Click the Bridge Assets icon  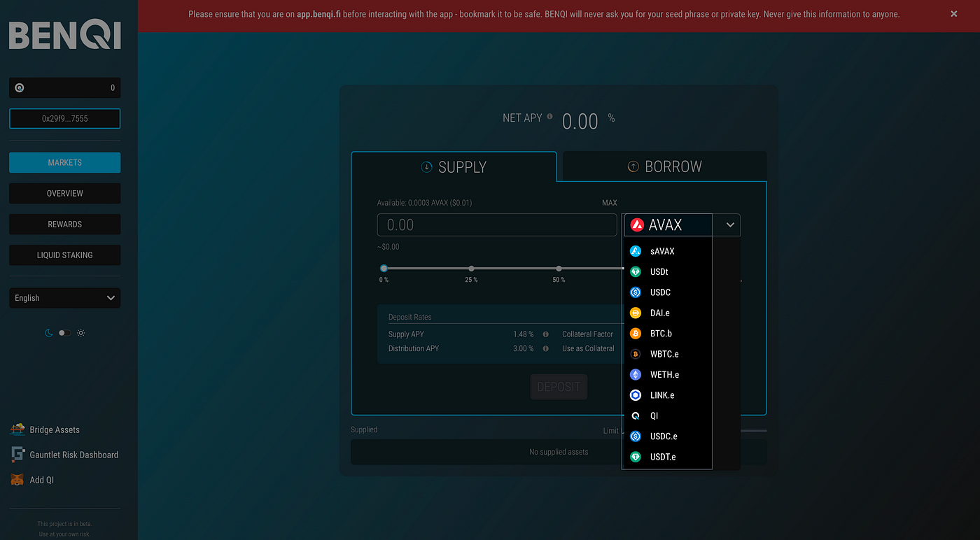pos(17,429)
